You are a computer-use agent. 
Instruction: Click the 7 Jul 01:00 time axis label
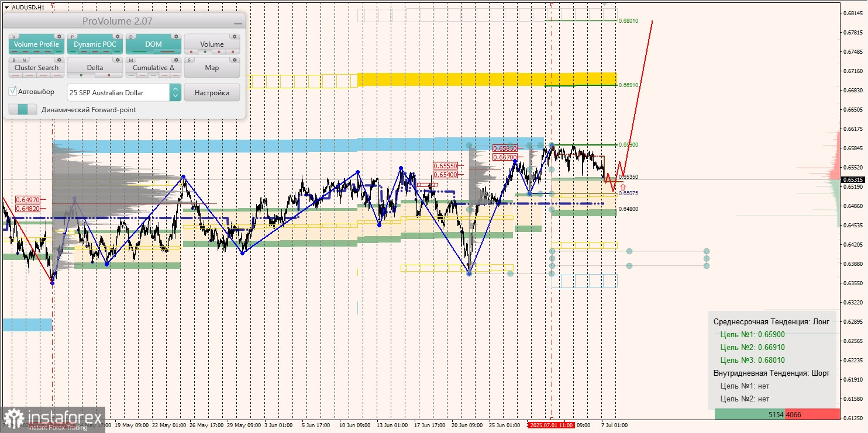point(613,425)
